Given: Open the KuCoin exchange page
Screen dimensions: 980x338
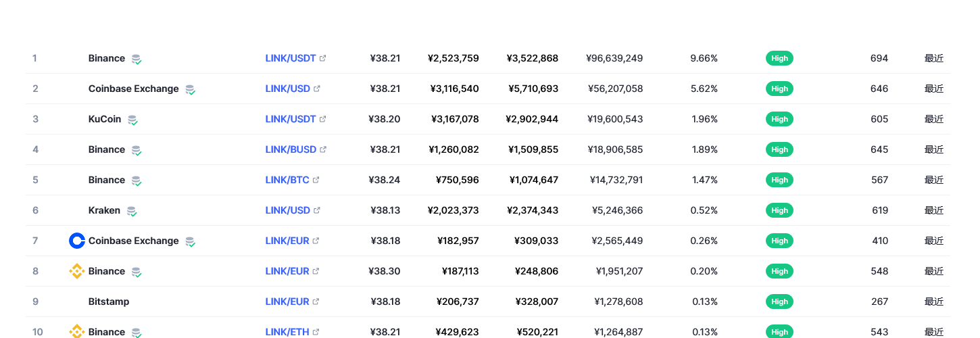Looking at the screenshot, I should pos(105,119).
